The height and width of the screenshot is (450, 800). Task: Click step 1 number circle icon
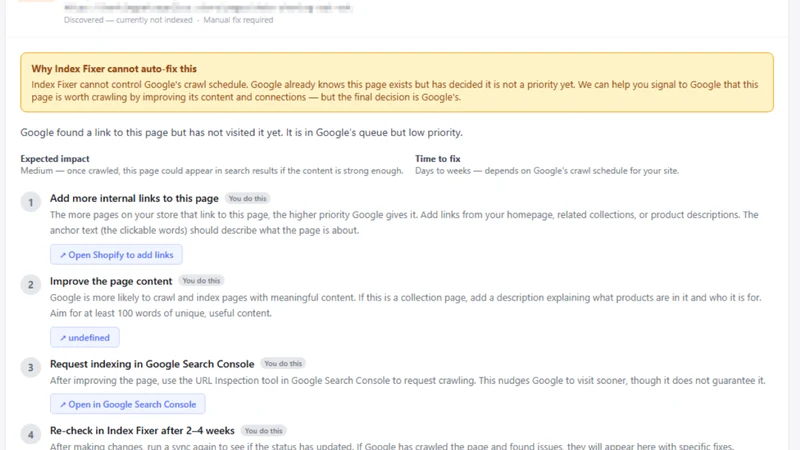click(x=31, y=202)
